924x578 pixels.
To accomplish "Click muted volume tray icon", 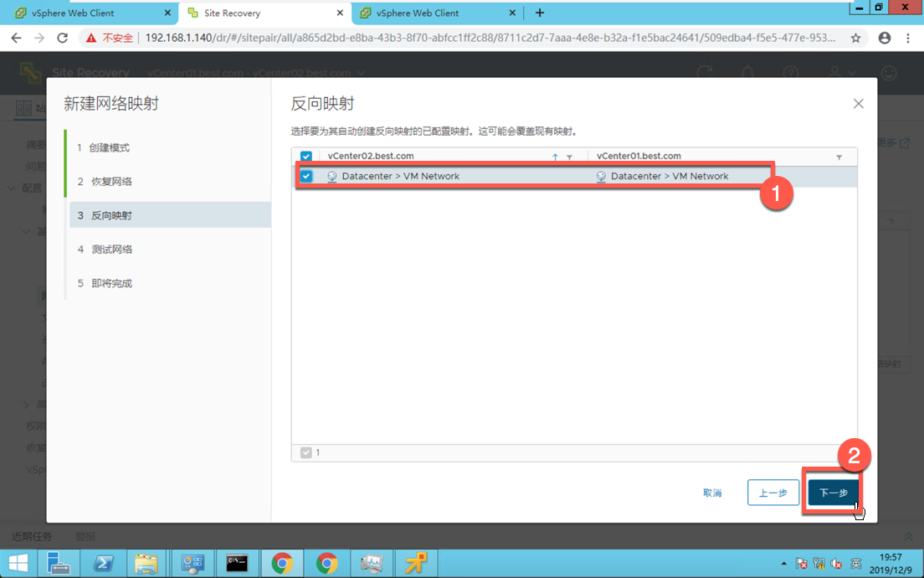I will (x=836, y=564).
